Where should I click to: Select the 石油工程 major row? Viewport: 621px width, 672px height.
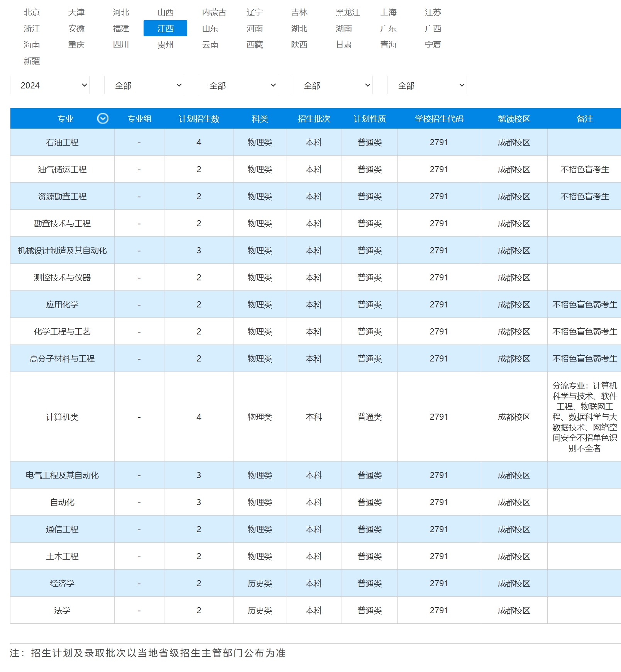(315, 142)
